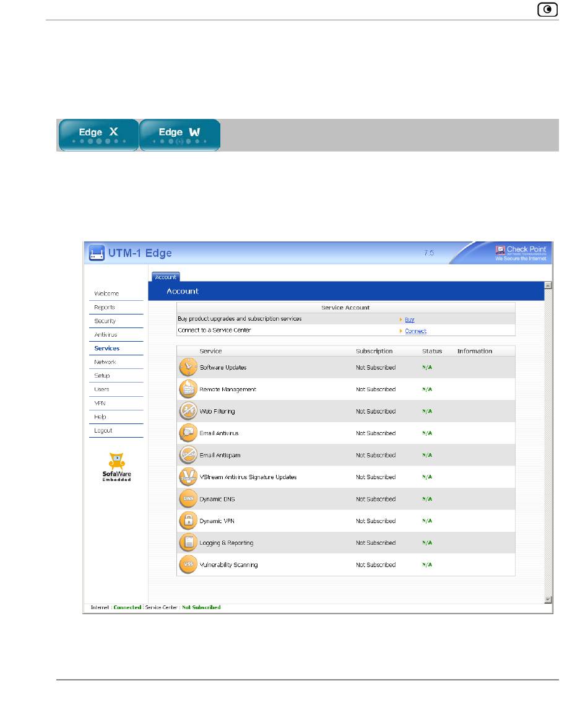588x728 pixels.
Task: Click the VStream Antivirus Signature Updates text
Action: coord(248,477)
